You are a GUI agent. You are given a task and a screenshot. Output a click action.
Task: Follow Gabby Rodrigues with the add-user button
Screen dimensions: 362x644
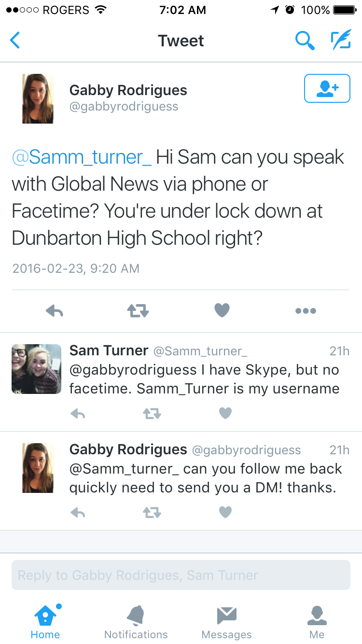(x=327, y=88)
